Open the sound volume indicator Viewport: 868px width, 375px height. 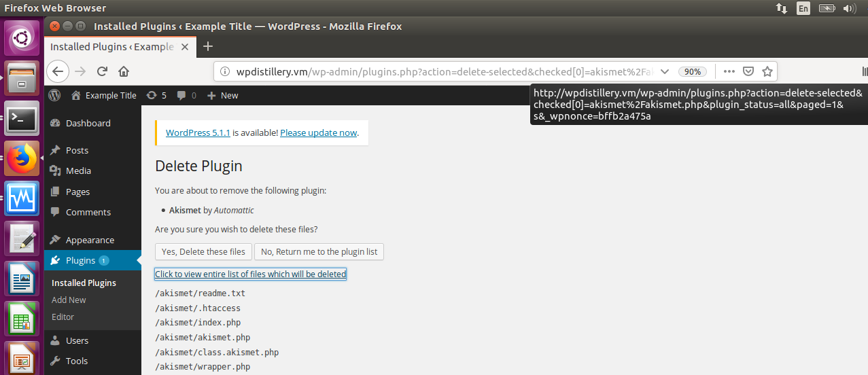click(849, 8)
